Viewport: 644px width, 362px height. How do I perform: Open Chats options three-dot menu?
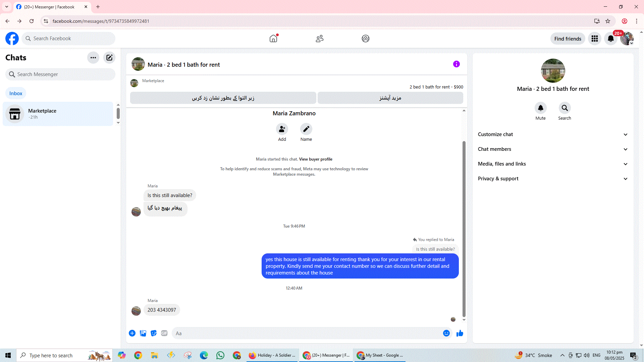[x=93, y=58]
